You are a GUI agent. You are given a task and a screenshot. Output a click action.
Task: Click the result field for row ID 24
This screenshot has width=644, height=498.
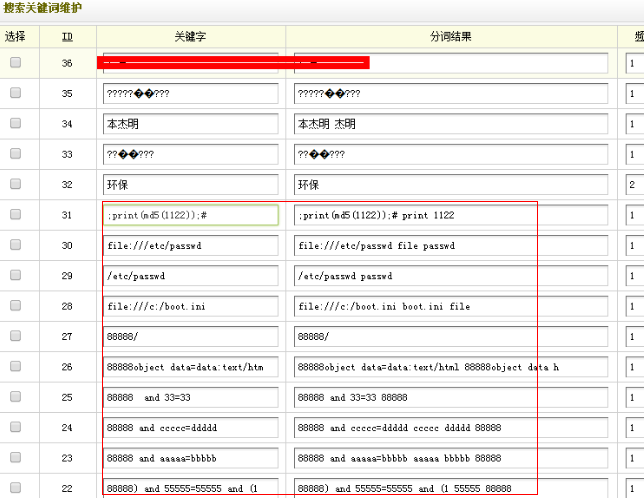[451, 428]
